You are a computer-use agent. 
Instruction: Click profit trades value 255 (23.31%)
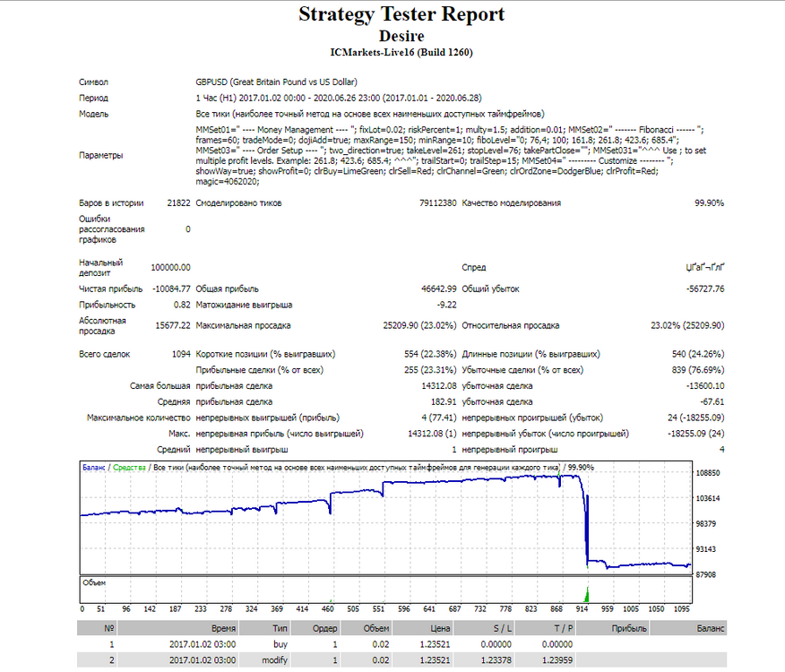[430, 371]
